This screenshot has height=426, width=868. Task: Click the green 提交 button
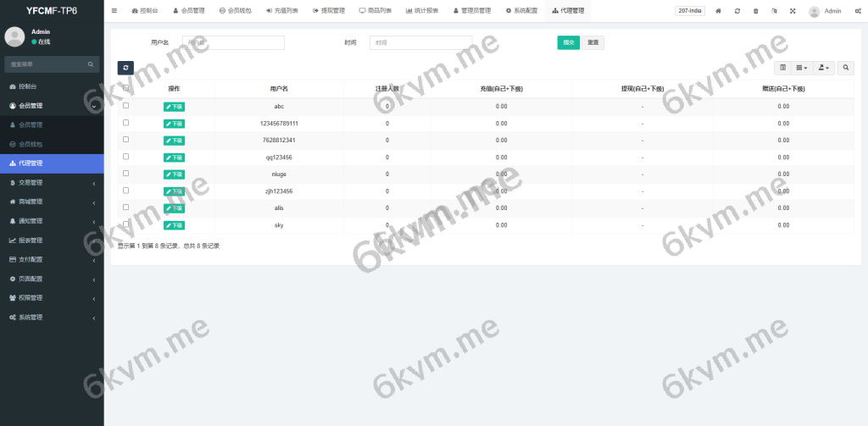pos(568,42)
